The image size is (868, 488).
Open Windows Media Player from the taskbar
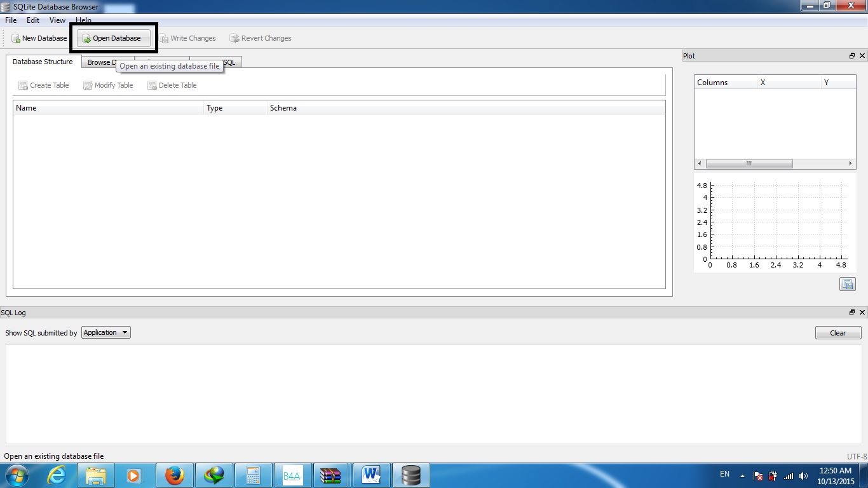(134, 475)
